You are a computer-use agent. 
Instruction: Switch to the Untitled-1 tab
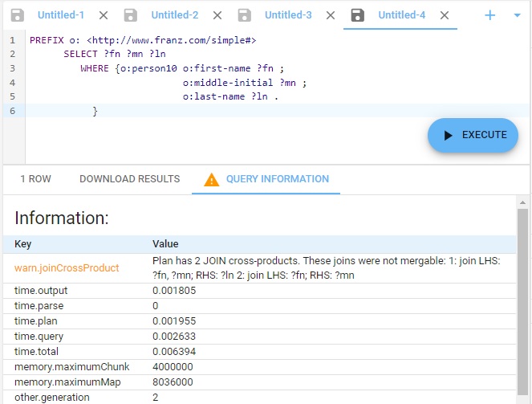pyautogui.click(x=61, y=15)
